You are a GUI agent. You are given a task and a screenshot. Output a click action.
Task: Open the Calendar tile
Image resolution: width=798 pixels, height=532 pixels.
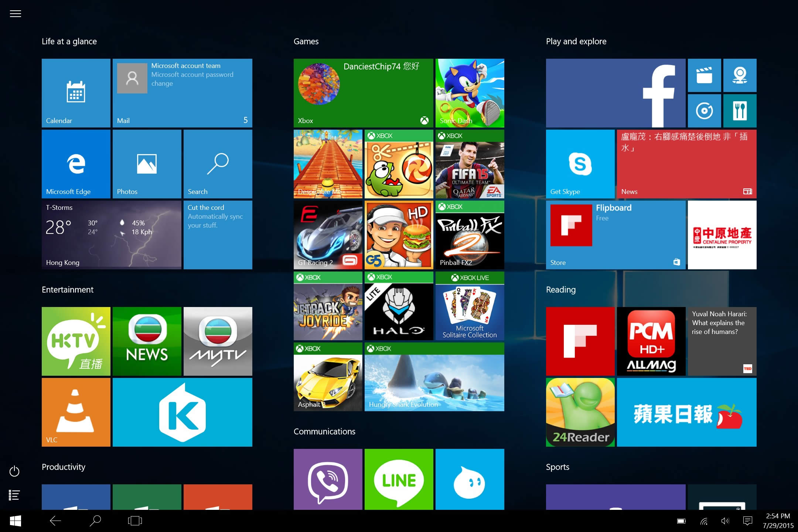point(75,93)
